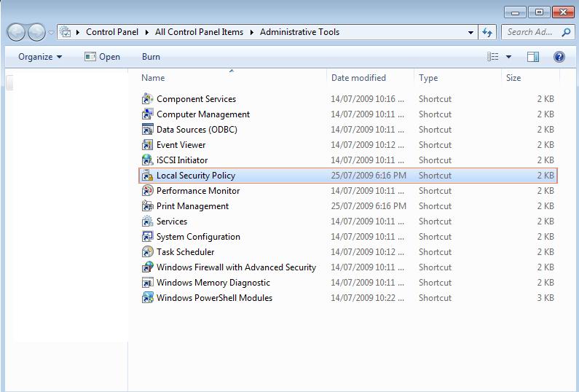The image size is (579, 392).
Task: Click the System Configuration shortcut icon
Action: point(147,237)
